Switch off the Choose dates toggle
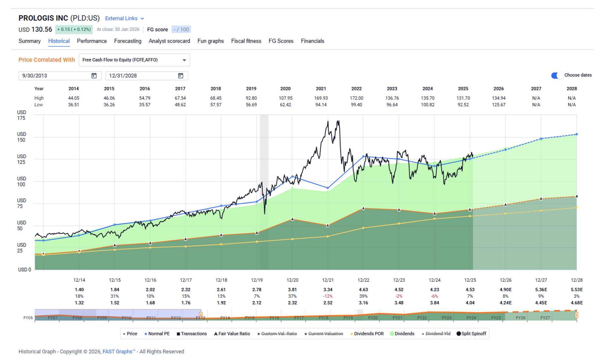This screenshot has height=364, width=602. 557,75
